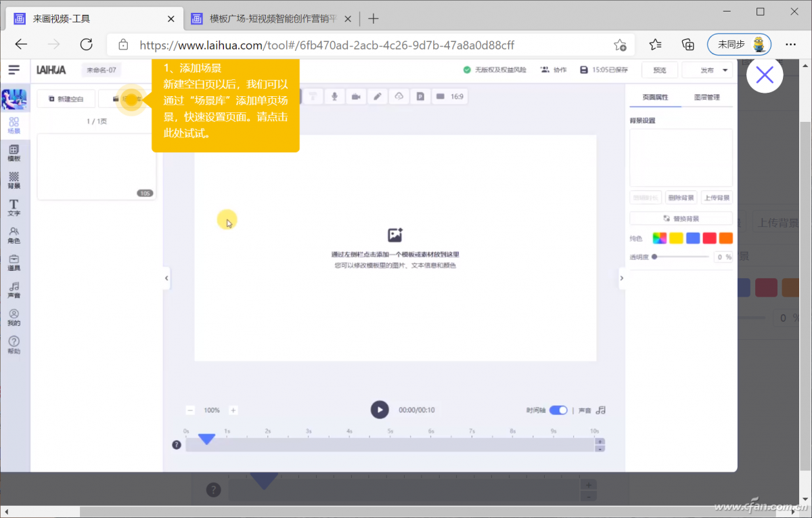This screenshot has height=518, width=812.
Task: Pick the orange solid color swatch
Action: [x=726, y=238]
